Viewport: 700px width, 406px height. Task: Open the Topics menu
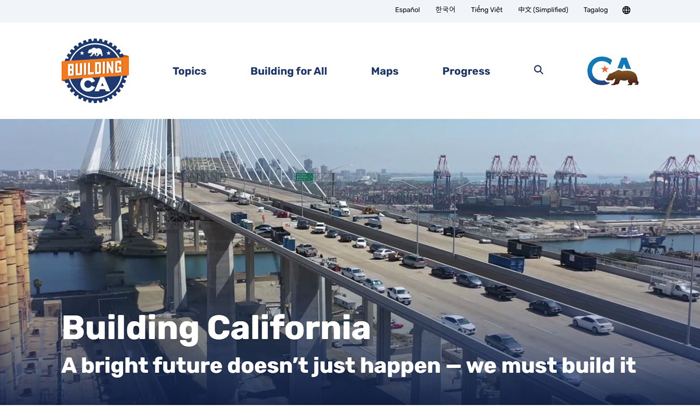tap(189, 71)
